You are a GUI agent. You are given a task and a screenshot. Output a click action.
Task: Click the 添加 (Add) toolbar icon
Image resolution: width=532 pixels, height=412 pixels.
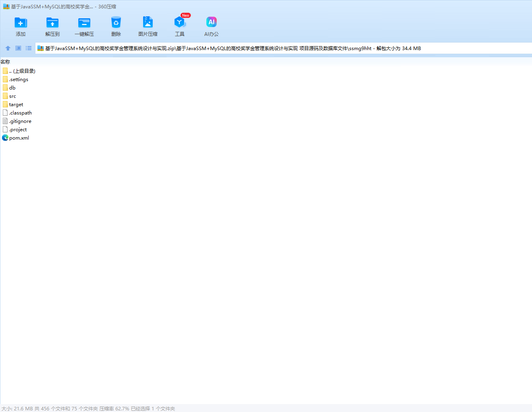[x=21, y=22]
